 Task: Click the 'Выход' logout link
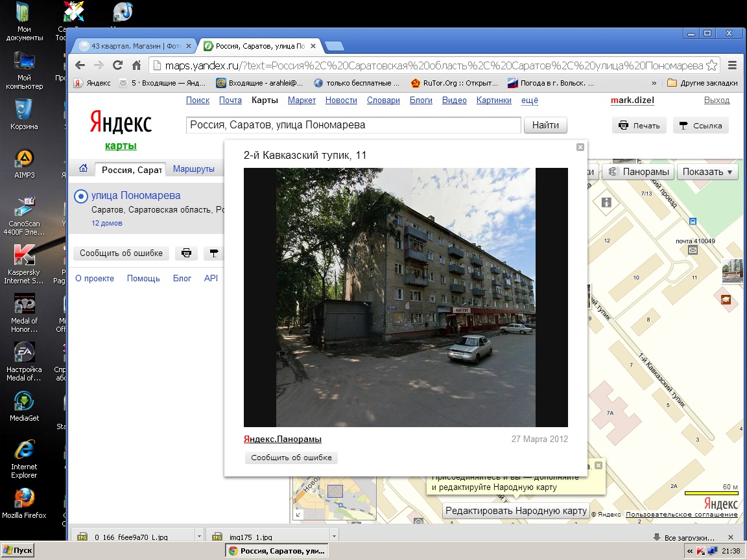pos(717,100)
